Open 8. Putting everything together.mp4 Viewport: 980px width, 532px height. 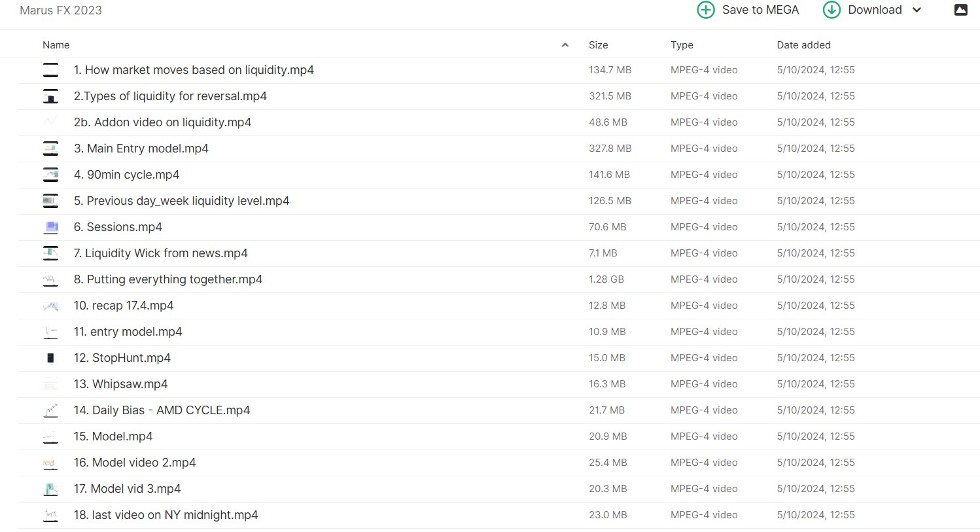point(168,279)
